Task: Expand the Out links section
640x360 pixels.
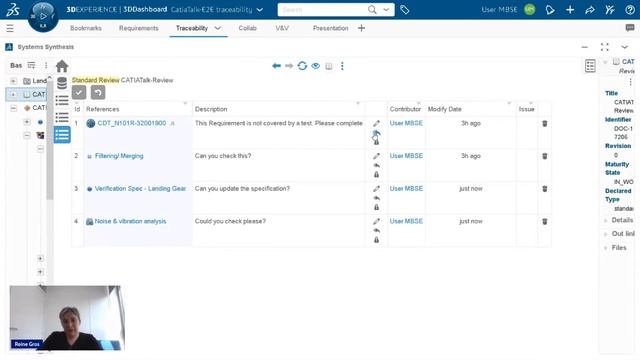Action: coord(606,234)
